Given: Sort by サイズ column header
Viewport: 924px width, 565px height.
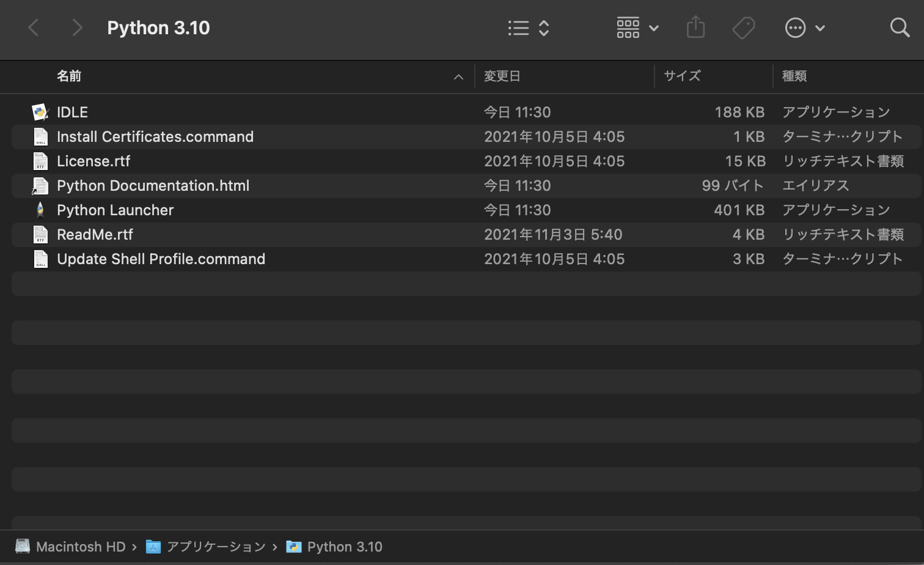Looking at the screenshot, I should [x=682, y=76].
